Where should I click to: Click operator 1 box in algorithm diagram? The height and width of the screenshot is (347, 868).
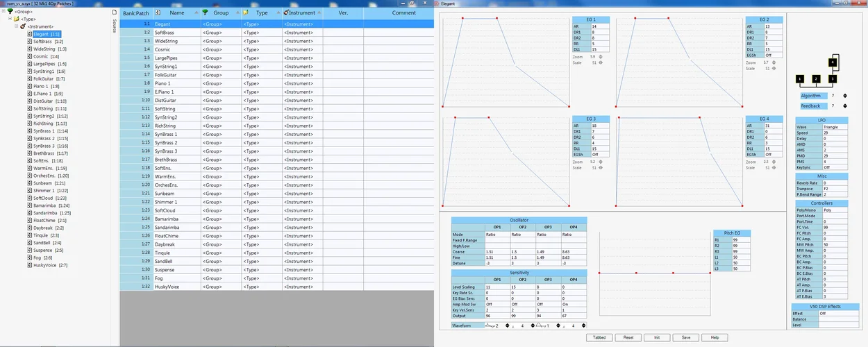coord(800,79)
